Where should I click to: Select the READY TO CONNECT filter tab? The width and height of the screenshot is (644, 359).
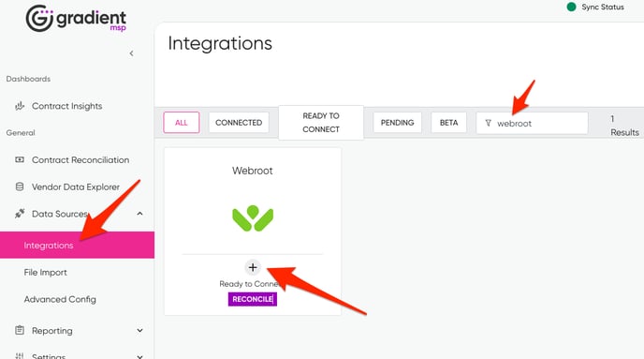pyautogui.click(x=321, y=123)
